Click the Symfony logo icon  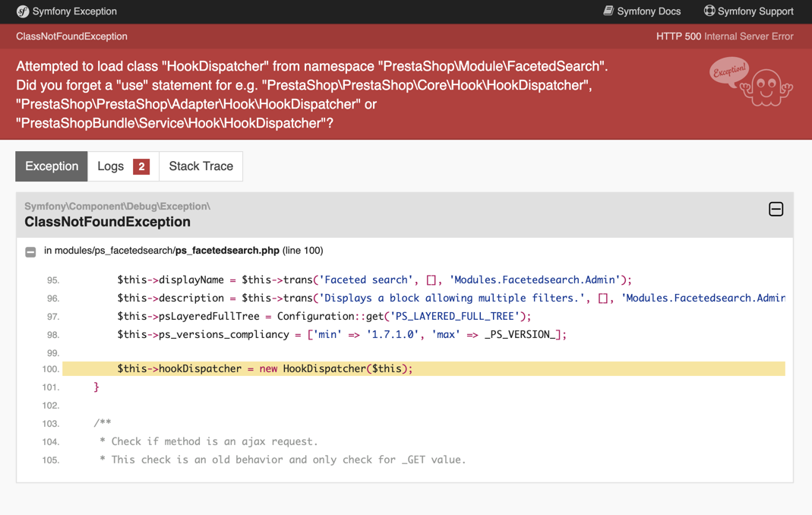pos(22,11)
